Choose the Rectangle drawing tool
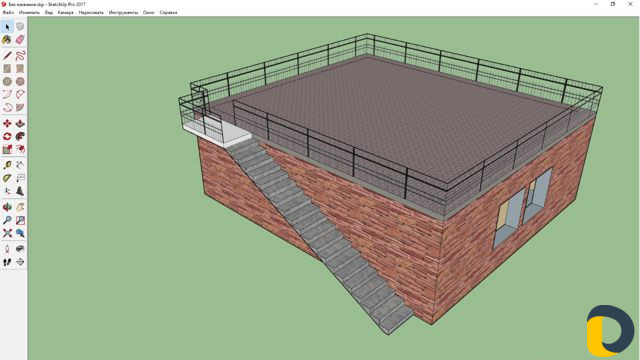 7,69
